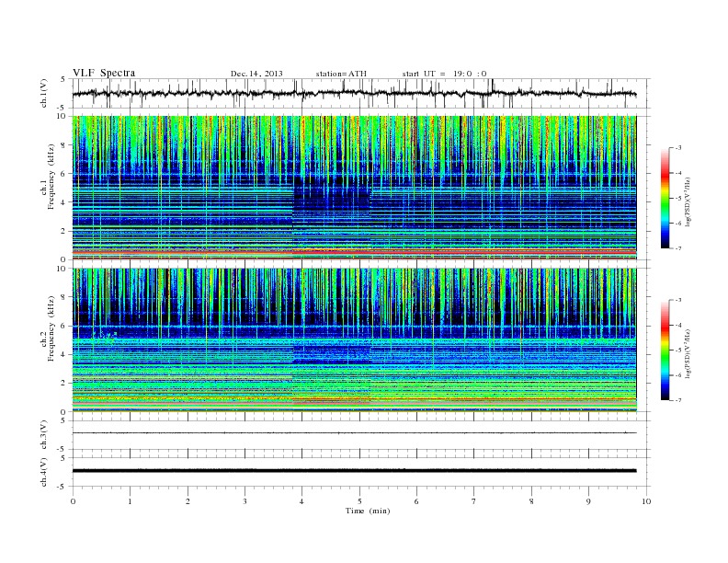
Task: Click the "5" tick label on the time axis
Action: pyautogui.click(x=359, y=501)
